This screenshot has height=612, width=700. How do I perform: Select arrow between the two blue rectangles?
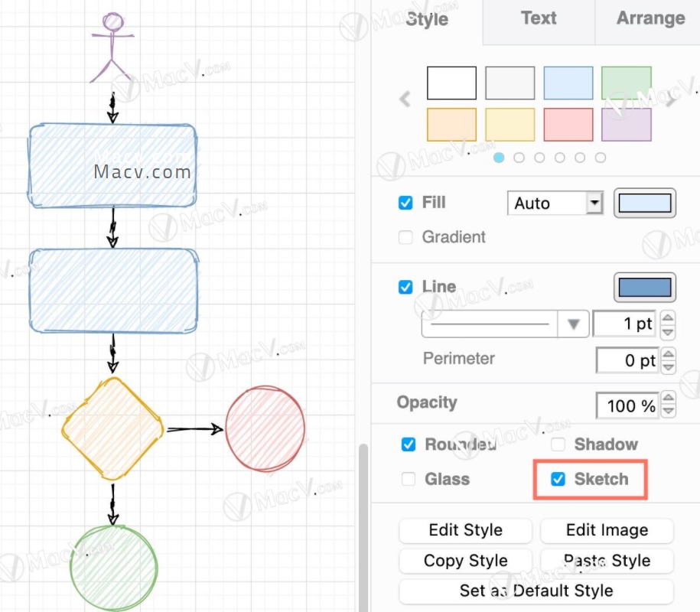[112, 228]
